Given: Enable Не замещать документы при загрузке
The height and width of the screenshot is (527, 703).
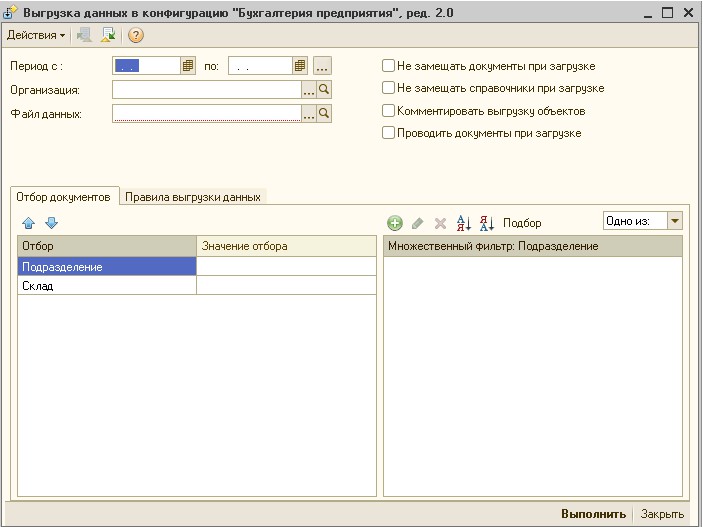Looking at the screenshot, I should pyautogui.click(x=388, y=66).
